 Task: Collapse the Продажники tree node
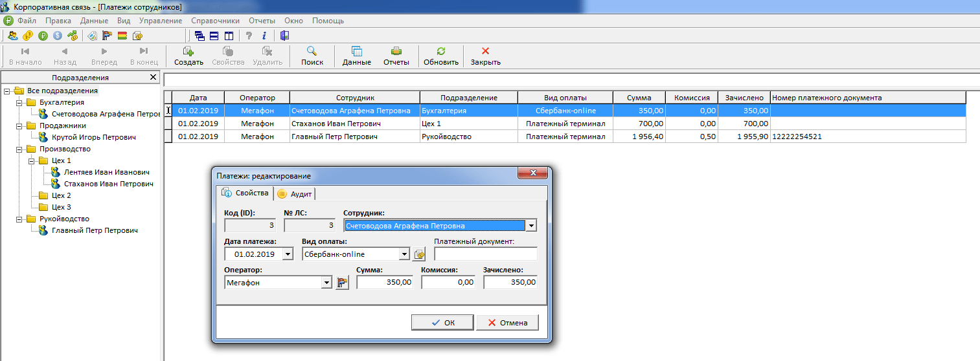click(x=18, y=126)
